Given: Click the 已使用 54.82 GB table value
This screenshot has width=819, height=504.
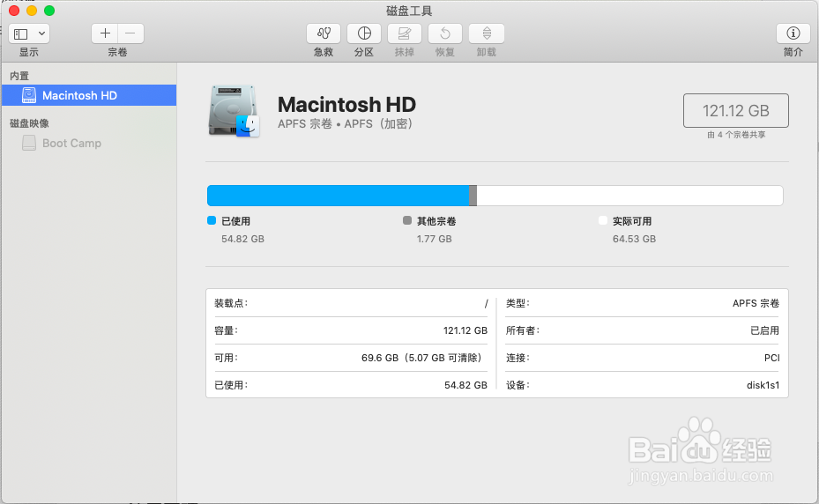Looking at the screenshot, I should tap(465, 385).
